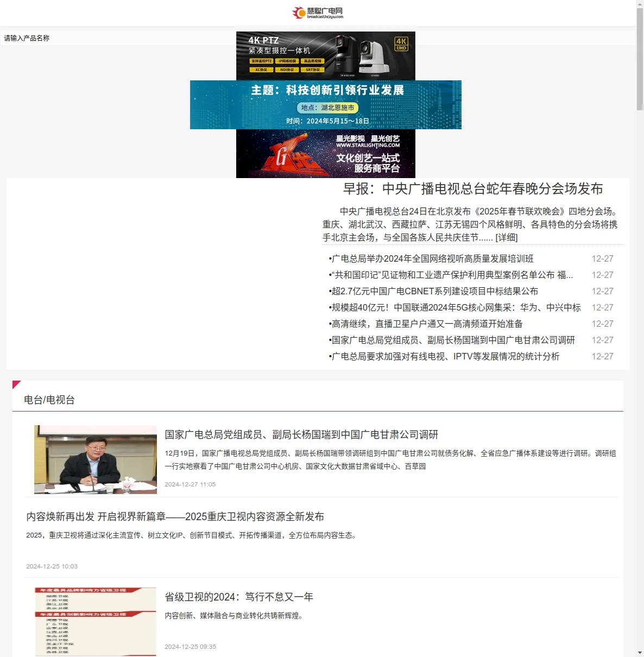Open article 内容焕新再出发 开启视界新篇章

point(175,516)
